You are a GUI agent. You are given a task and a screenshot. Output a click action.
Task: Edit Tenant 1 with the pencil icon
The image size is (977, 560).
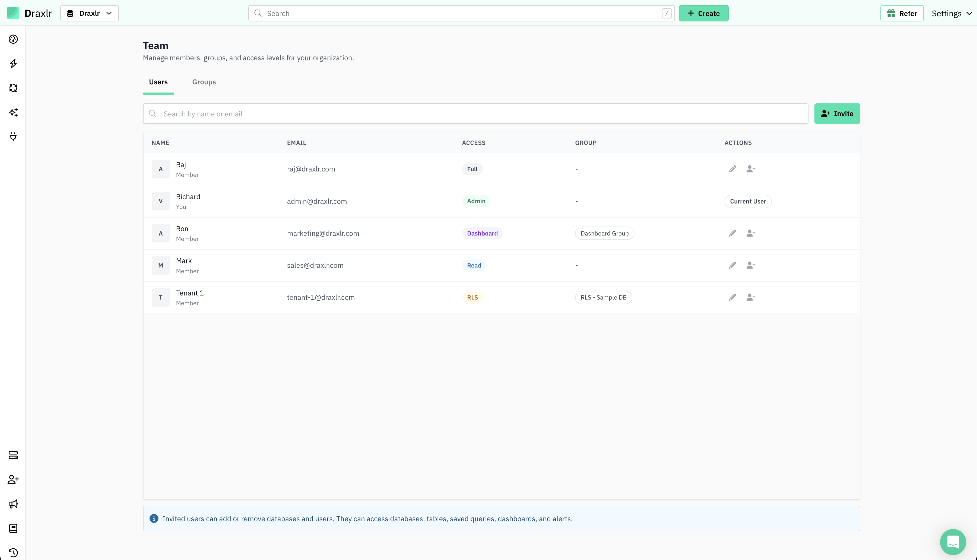point(732,297)
